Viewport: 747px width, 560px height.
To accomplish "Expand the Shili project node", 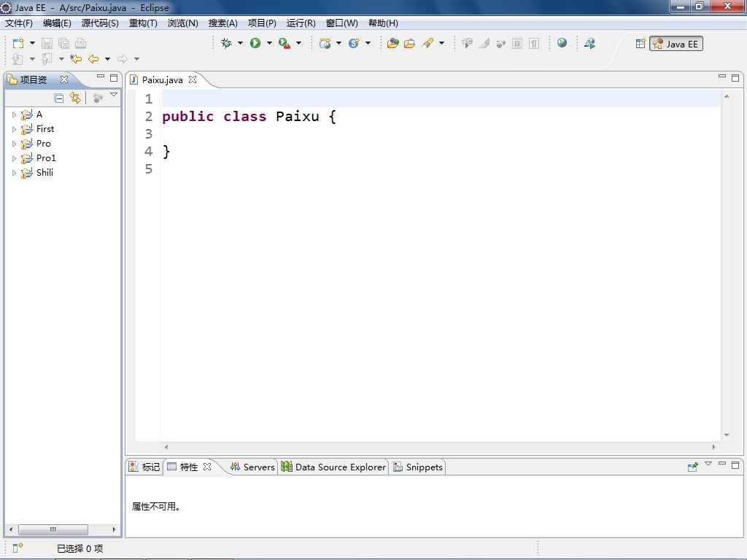I will [14, 173].
